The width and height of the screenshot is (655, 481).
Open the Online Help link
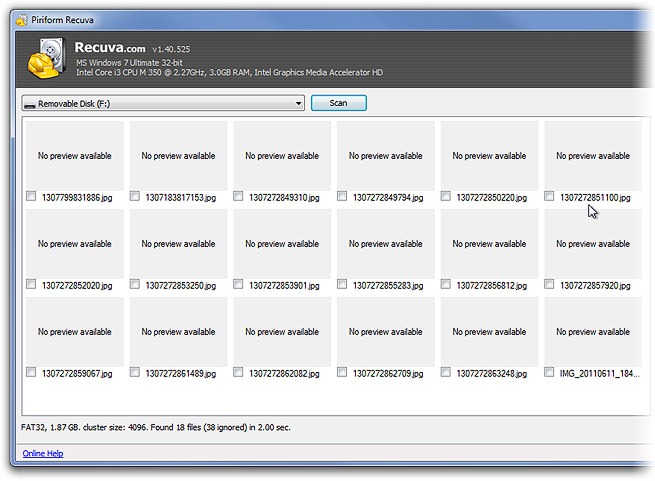[43, 453]
